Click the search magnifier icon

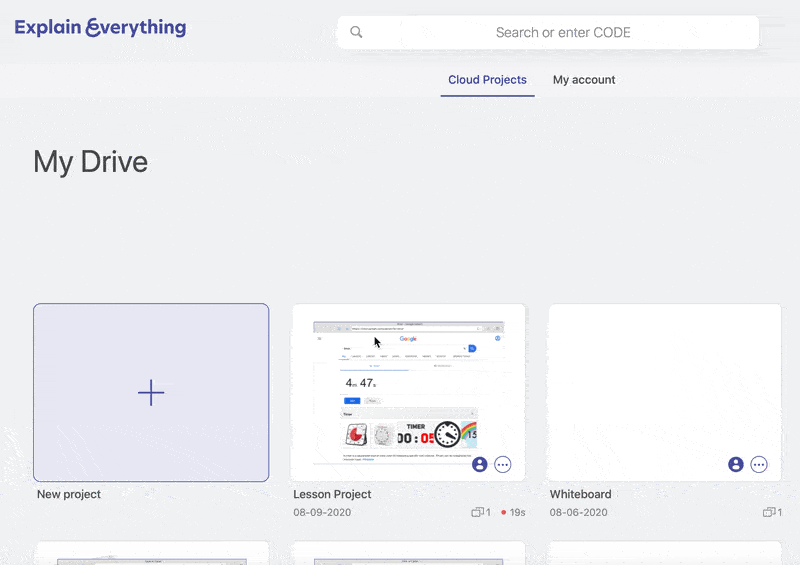click(356, 32)
